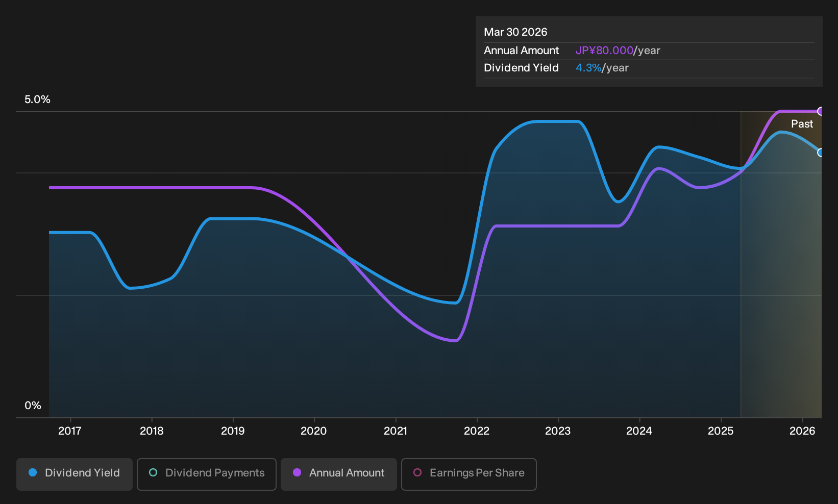
Task: Enable the Earnings Per Share series
Action: coord(469,474)
